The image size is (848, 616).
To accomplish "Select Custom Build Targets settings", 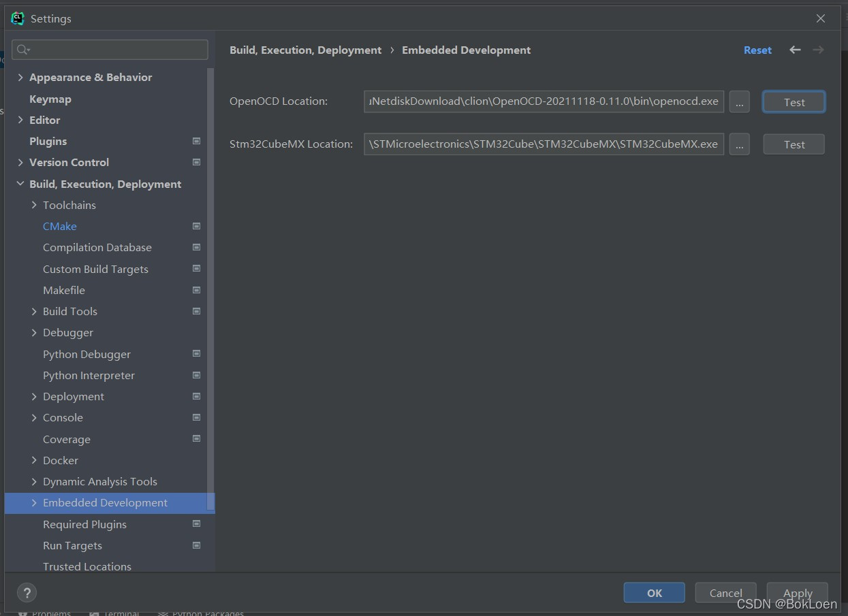I will 95,269.
